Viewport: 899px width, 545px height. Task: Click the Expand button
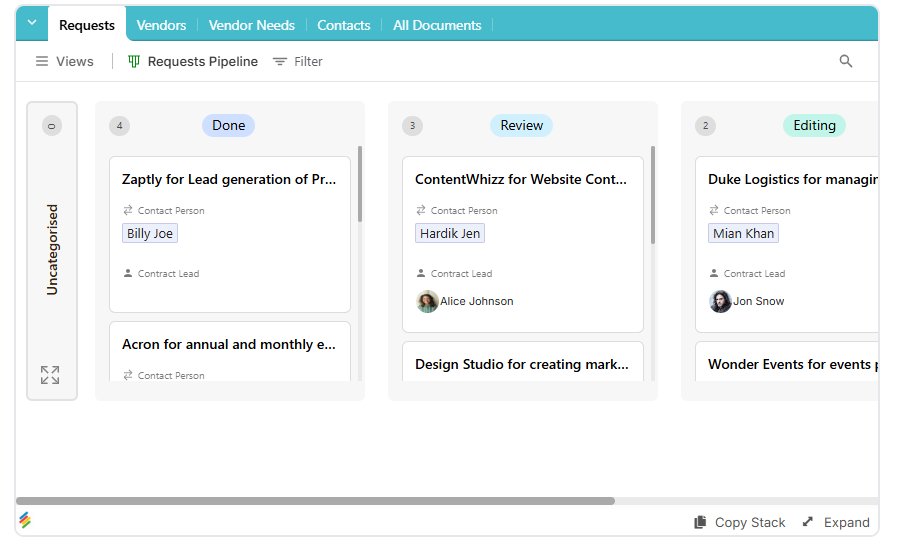[836, 523]
